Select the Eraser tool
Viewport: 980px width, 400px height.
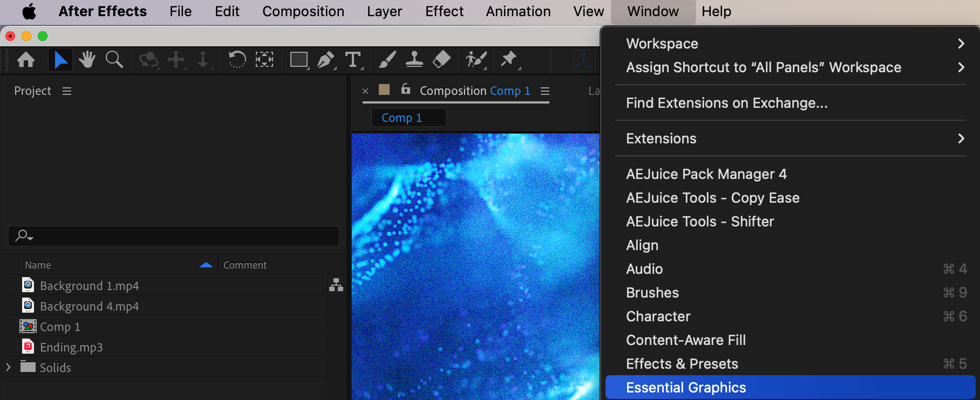[441, 59]
